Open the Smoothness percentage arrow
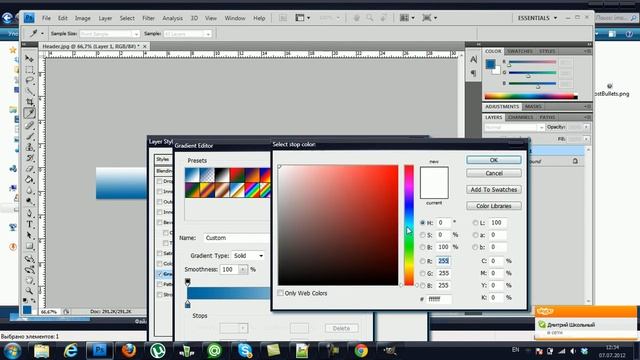Image resolution: width=640 pixels, height=360 pixels. (243, 269)
